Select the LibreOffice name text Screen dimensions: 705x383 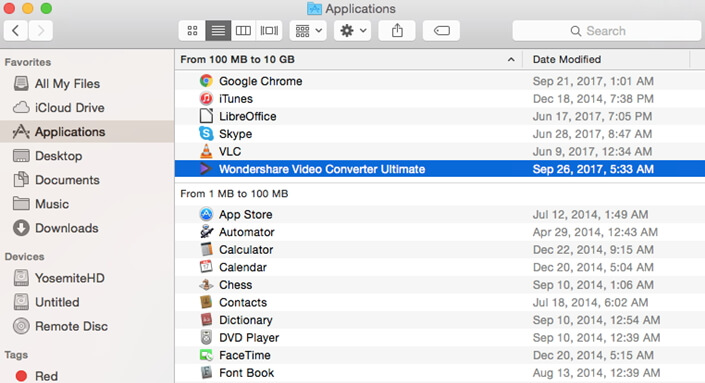coord(247,116)
